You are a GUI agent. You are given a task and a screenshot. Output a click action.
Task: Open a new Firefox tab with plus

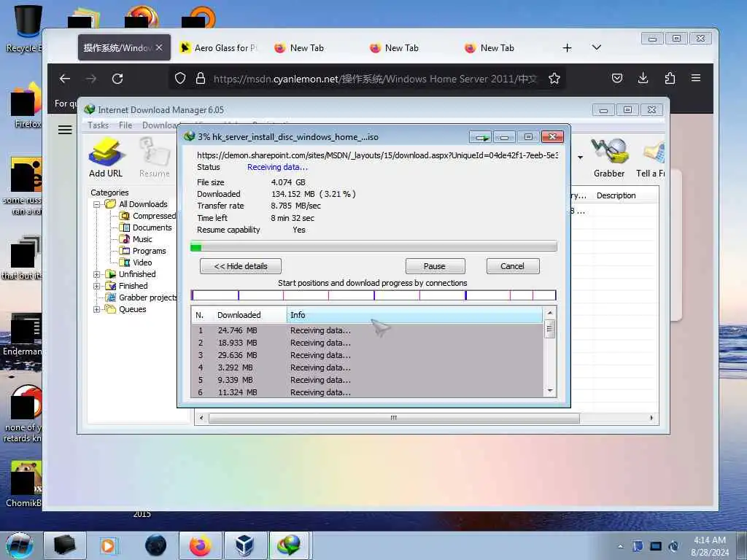pyautogui.click(x=567, y=47)
